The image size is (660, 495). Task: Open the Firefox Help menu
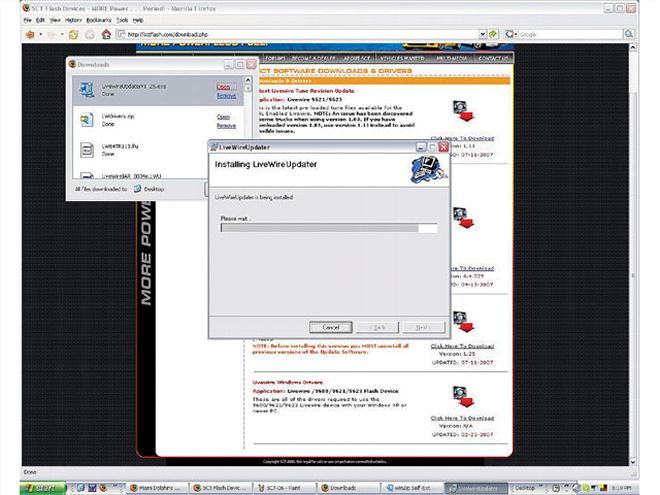pos(138,20)
